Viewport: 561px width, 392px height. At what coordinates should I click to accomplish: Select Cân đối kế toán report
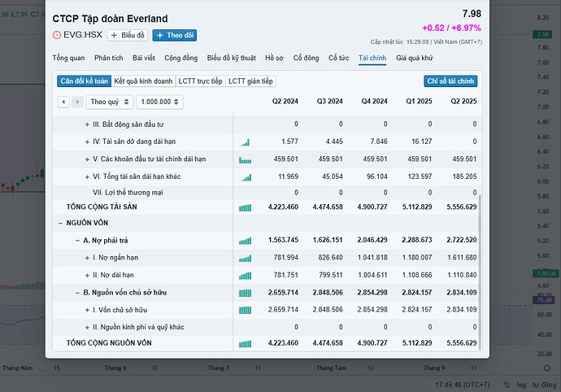(x=84, y=81)
